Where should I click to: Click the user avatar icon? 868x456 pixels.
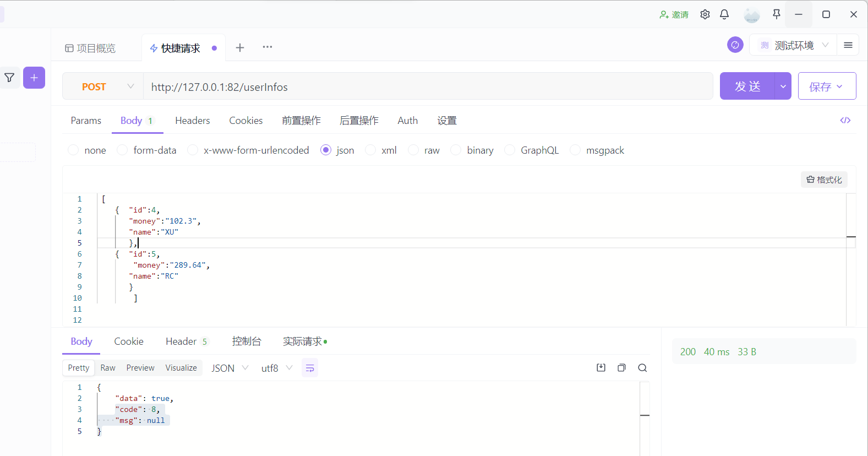751,15
